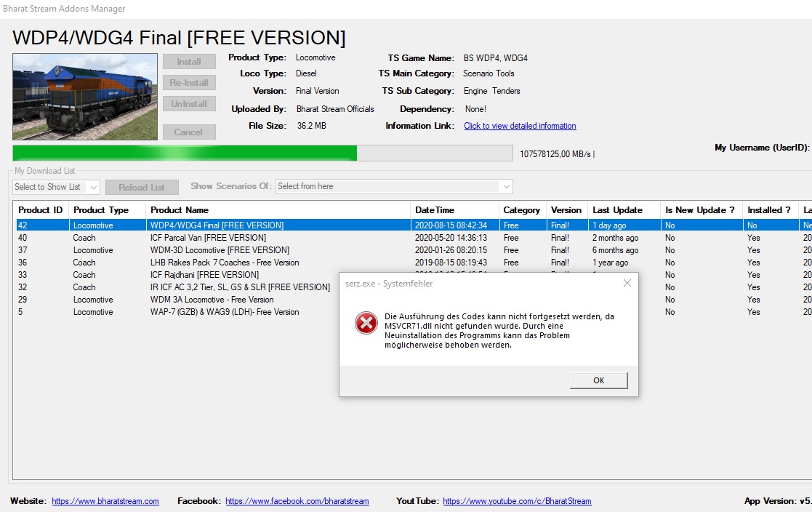Screen dimensions: 812x512
Task: Open the Select to Show List dropdown
Action: coord(55,187)
